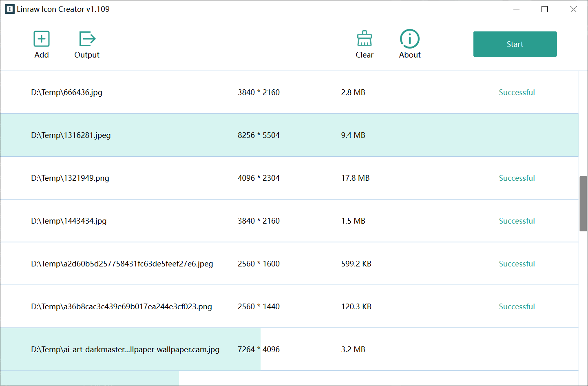Select the ai-art-darkmaster wallpaper.cam.jpg row
The image size is (588, 386).
pos(290,349)
